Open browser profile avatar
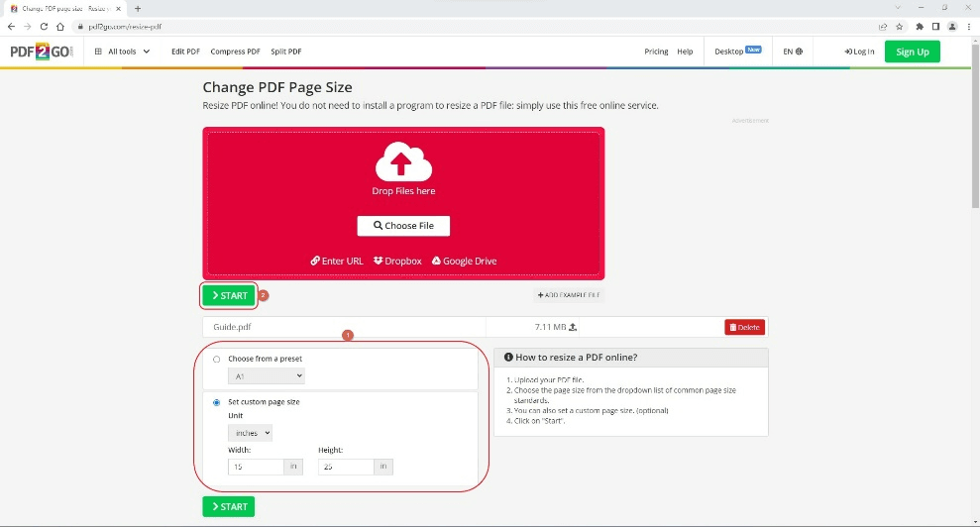 click(x=952, y=27)
